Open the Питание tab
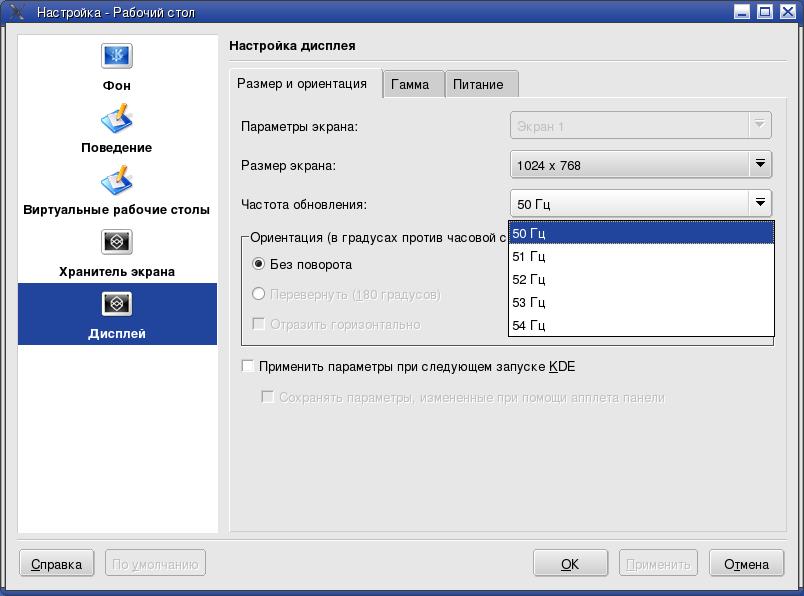The height and width of the screenshot is (596, 804). [x=478, y=84]
